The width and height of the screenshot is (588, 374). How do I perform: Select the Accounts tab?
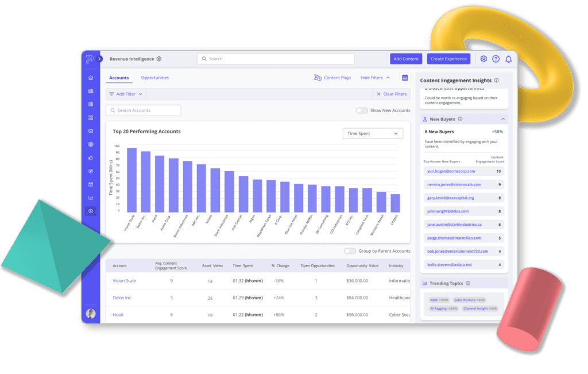pyautogui.click(x=119, y=78)
